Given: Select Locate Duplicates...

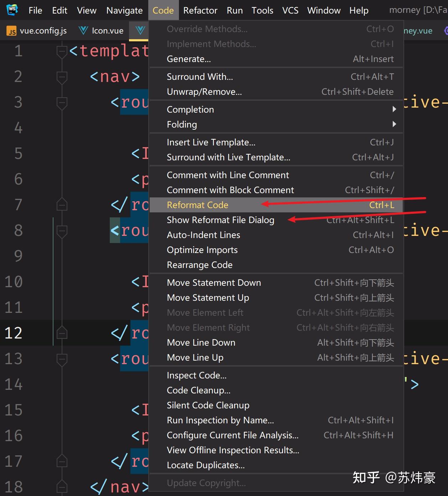Looking at the screenshot, I should tap(276, 465).
